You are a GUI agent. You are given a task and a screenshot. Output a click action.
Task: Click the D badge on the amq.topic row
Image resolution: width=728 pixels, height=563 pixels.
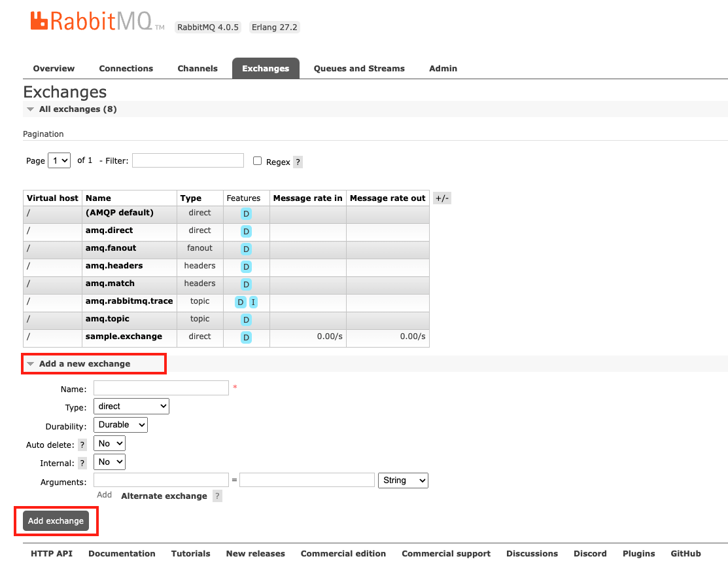pyautogui.click(x=247, y=319)
